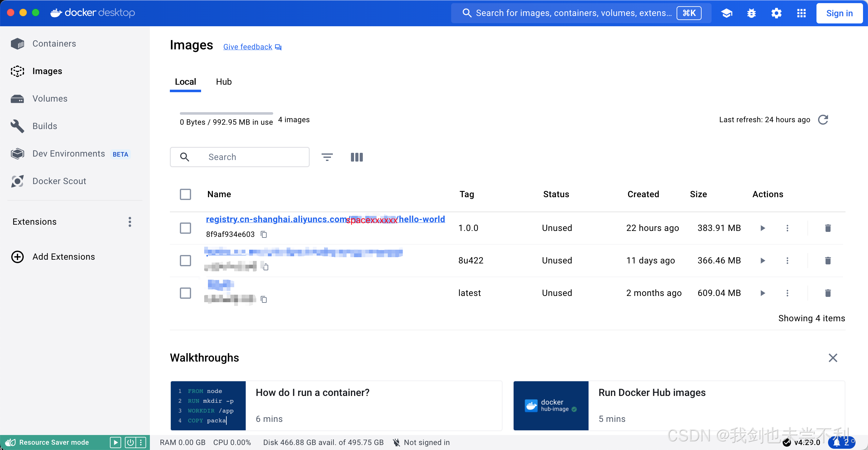Screen dimensions: 868x450
Task: Open the manage columns icon
Action: 357,157
